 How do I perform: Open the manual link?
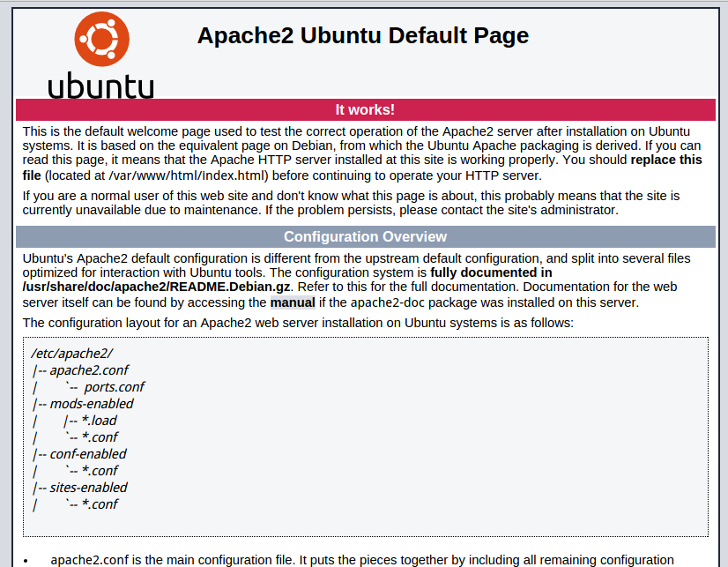[293, 302]
